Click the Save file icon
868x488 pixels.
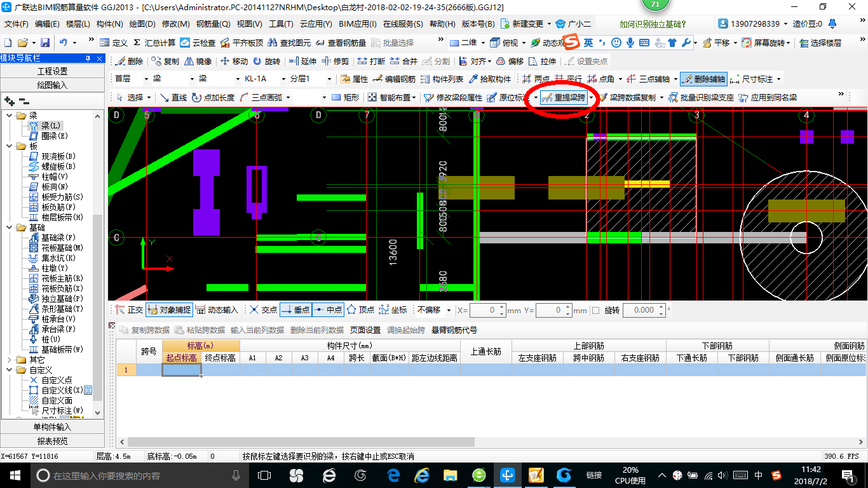[x=45, y=43]
